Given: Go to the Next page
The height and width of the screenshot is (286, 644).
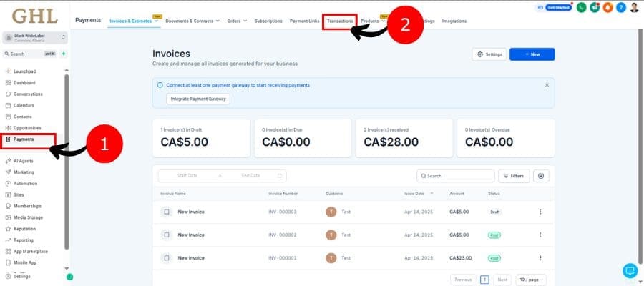Looking at the screenshot, I should pyautogui.click(x=502, y=280).
